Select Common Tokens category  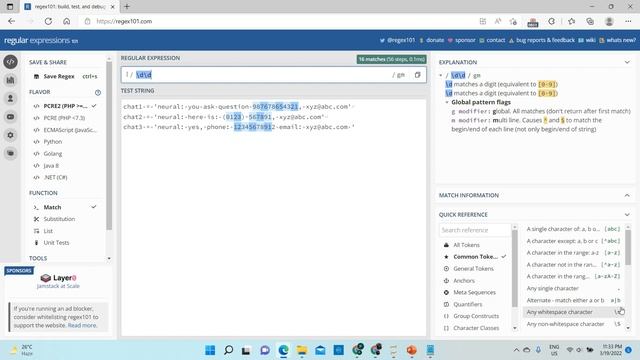point(476,257)
